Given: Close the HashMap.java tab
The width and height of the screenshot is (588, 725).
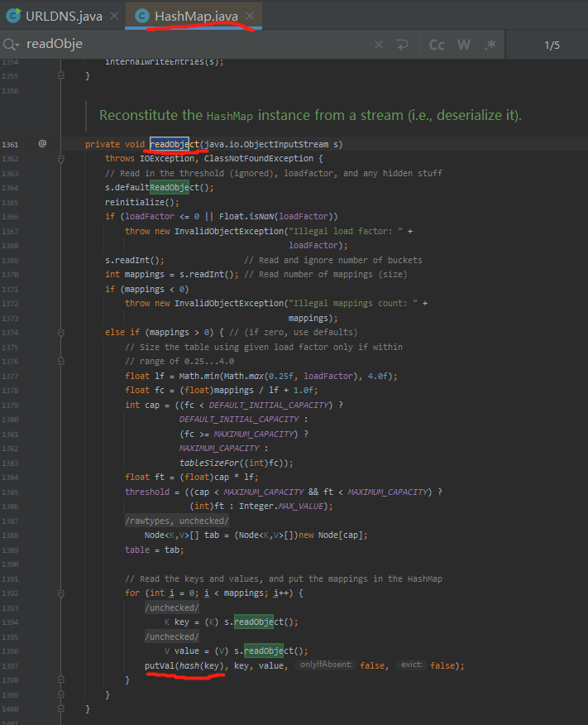Looking at the screenshot, I should pyautogui.click(x=250, y=17).
